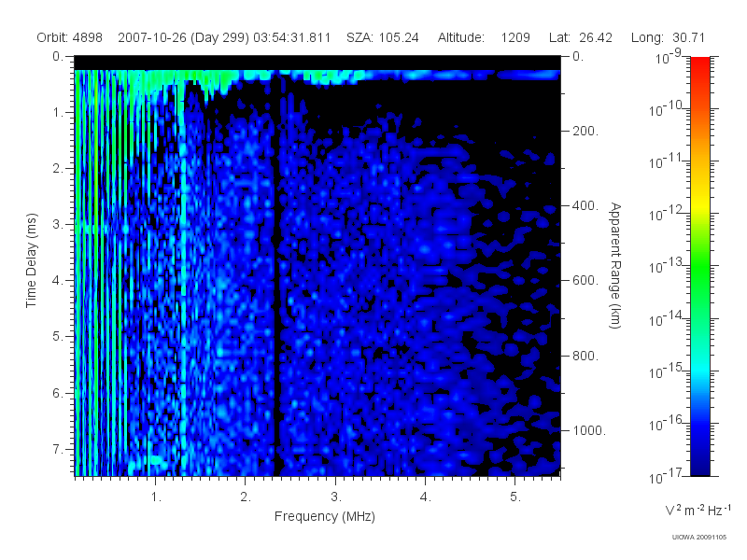
Task: Click the 3. tick label on time delay axis
Action: pos(58,224)
